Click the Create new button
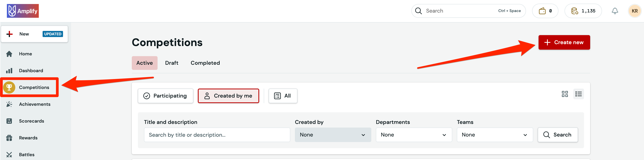Screen dimensions: 644x160 [564, 42]
